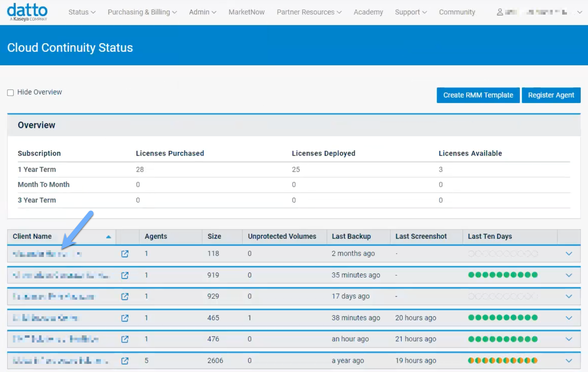Viewport: 588px width, 372px height.
Task: Open external link for 2606 size client
Action: click(x=125, y=361)
